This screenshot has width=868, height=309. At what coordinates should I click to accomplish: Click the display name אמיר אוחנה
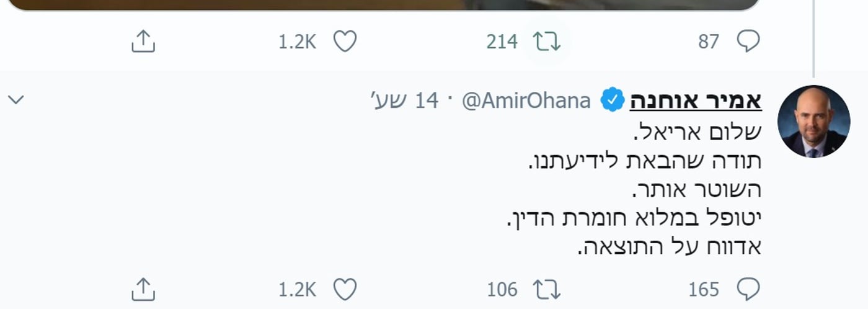click(x=696, y=101)
